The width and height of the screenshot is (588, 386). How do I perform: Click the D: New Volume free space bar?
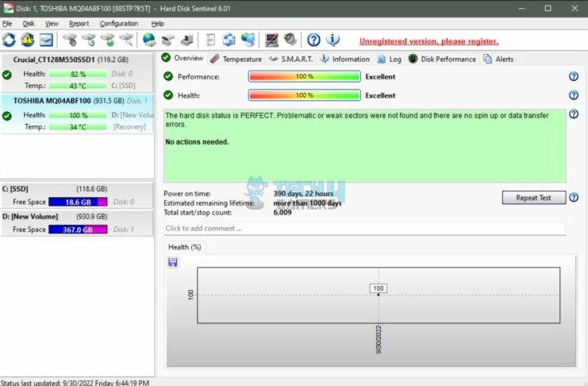coord(77,230)
